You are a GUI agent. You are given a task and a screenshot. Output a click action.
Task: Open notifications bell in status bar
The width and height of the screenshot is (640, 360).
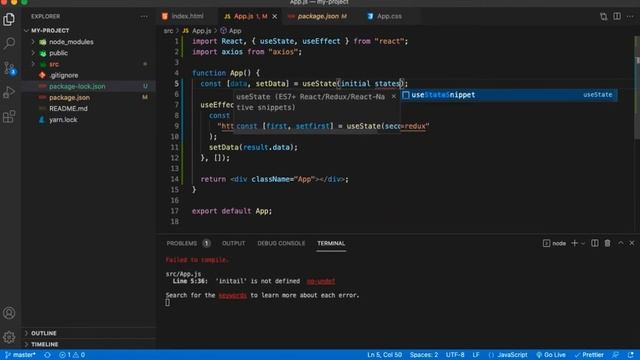pos(631,355)
